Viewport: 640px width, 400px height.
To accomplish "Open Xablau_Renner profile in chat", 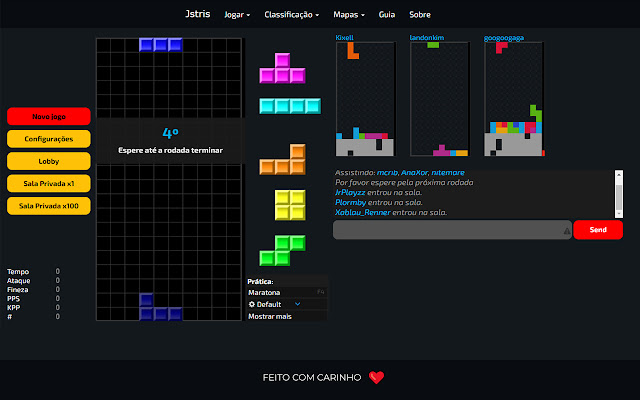I will 363,212.
